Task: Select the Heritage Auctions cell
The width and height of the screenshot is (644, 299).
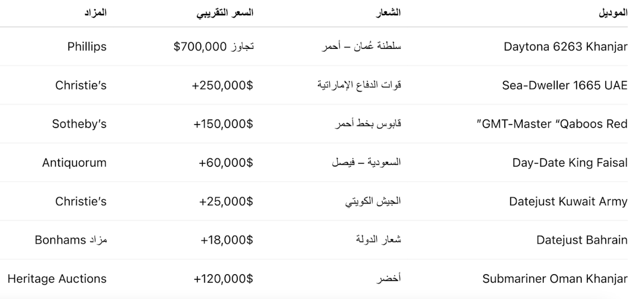Action: click(x=57, y=279)
